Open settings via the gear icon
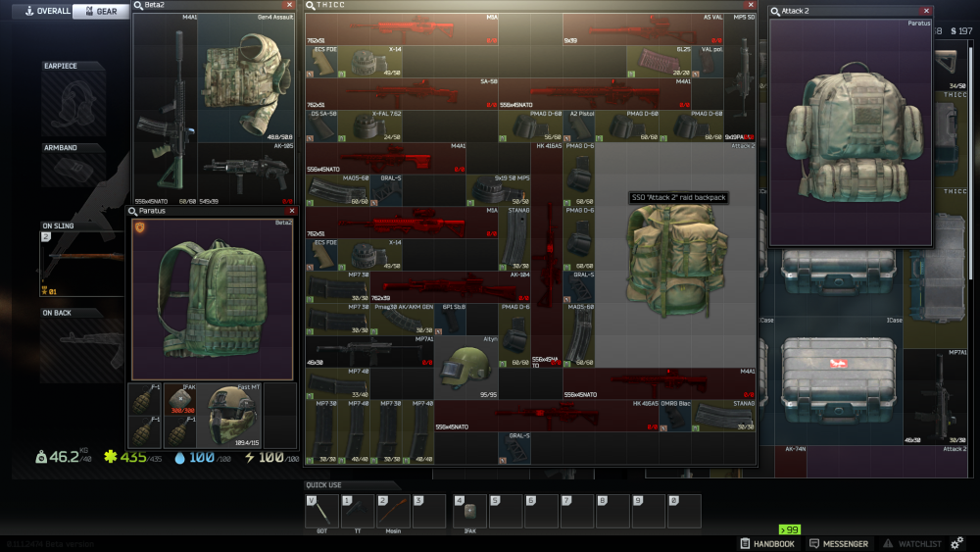Viewport: 980px width, 552px height. 957,542
